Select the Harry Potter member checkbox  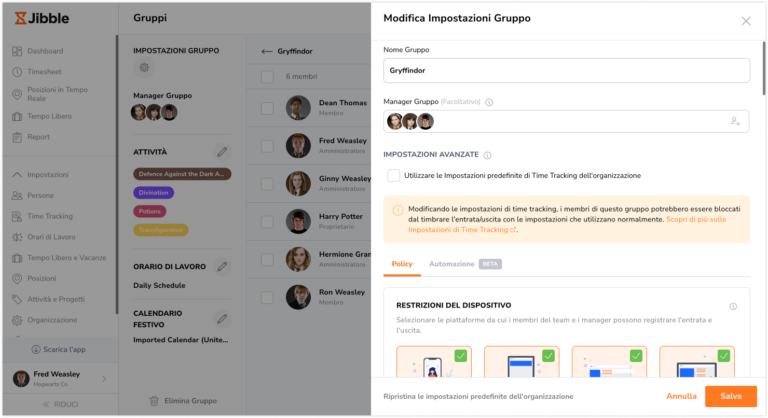point(267,221)
